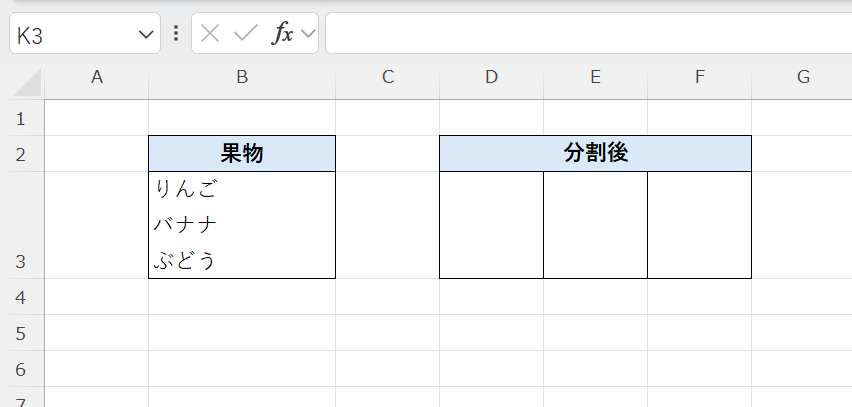852x407 pixels.
Task: Click the 分割後 merged header cell
Action: pos(595,154)
